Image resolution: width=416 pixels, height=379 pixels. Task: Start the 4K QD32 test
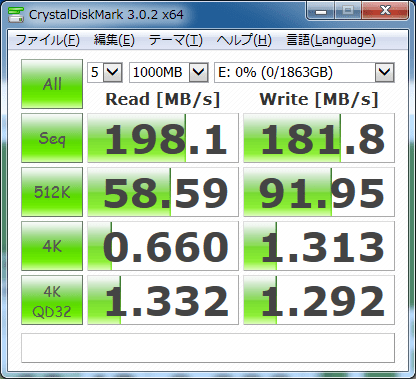[52, 300]
